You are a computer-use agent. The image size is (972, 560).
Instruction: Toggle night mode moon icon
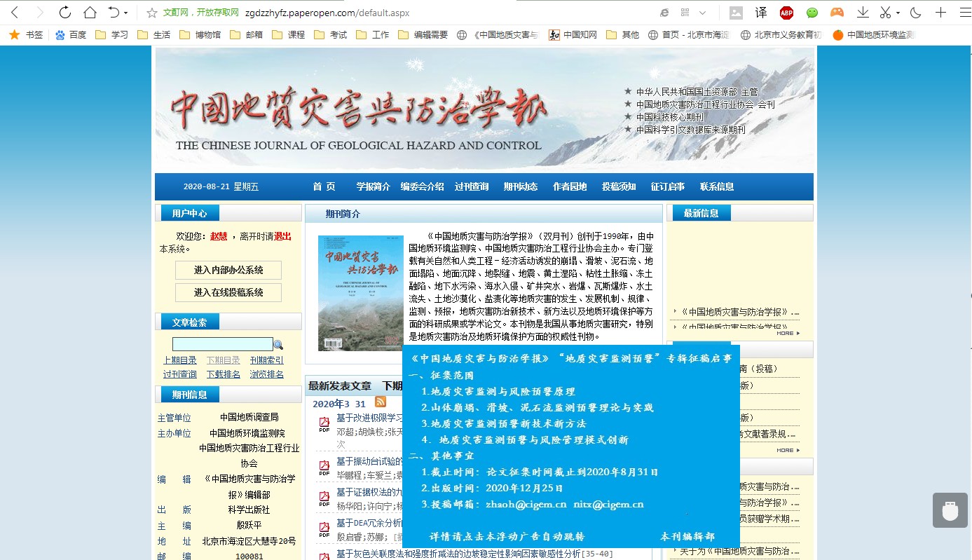tap(915, 13)
